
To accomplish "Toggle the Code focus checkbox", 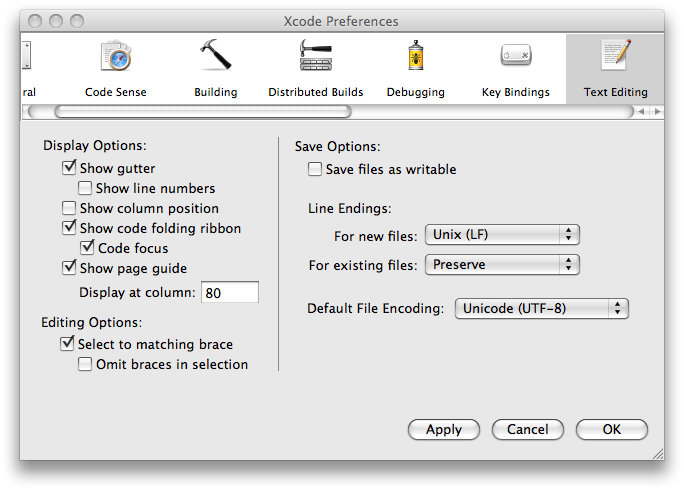I will [87, 247].
